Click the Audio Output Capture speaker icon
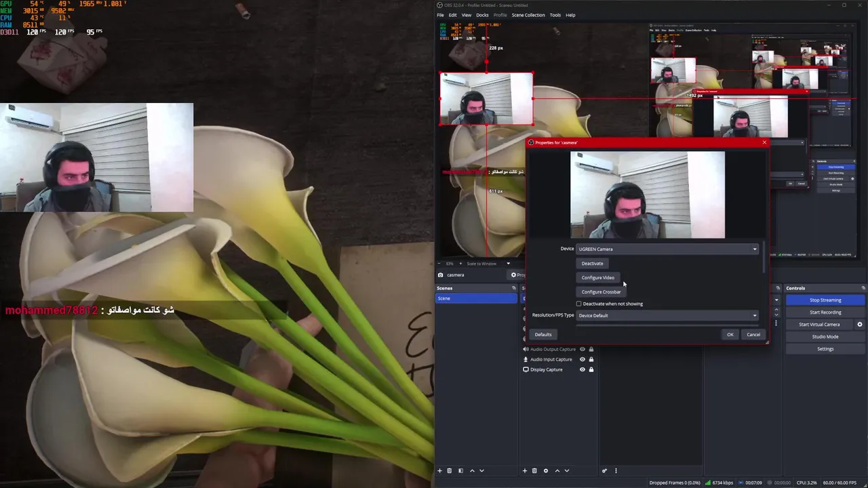The height and width of the screenshot is (488, 868). pos(526,349)
